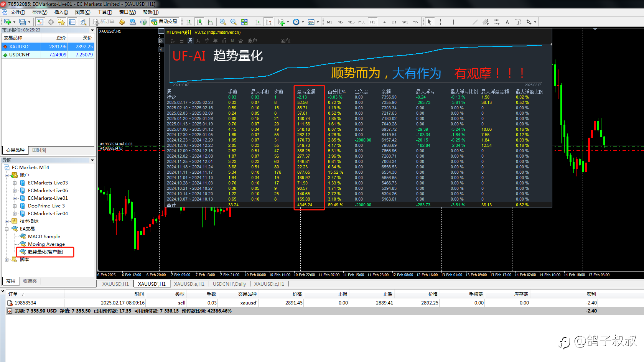Expand the new chart dropdown arrow
Screen dimensions: 644x362
tap(14, 22)
